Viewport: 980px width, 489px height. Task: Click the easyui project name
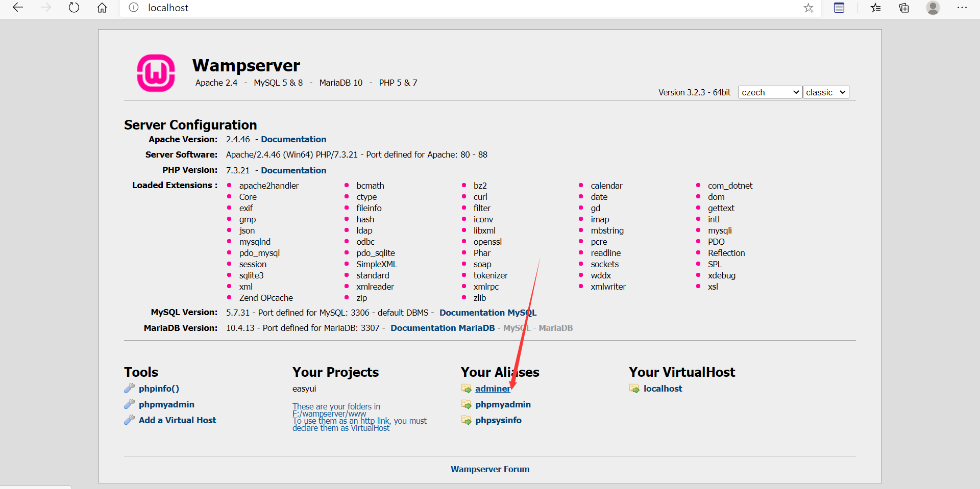pos(304,389)
